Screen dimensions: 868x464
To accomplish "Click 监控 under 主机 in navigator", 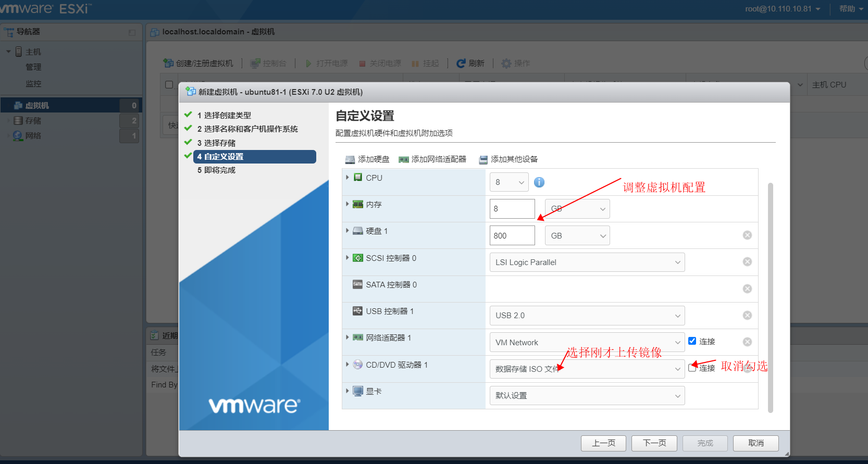I will [33, 84].
